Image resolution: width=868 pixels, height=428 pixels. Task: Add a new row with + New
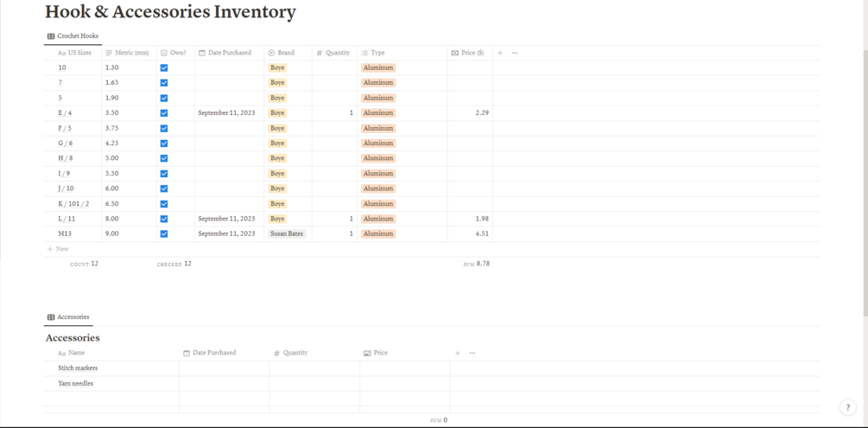(x=58, y=249)
